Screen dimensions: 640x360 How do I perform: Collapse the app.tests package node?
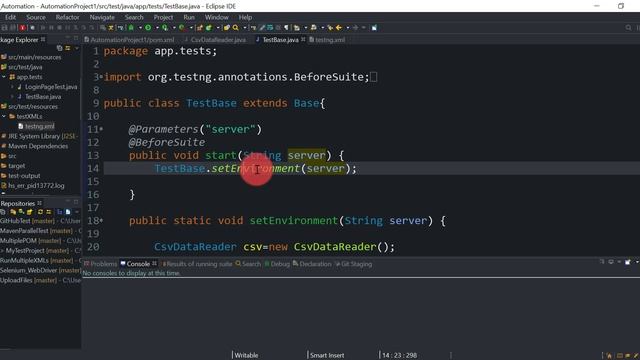pyautogui.click(x=4, y=77)
